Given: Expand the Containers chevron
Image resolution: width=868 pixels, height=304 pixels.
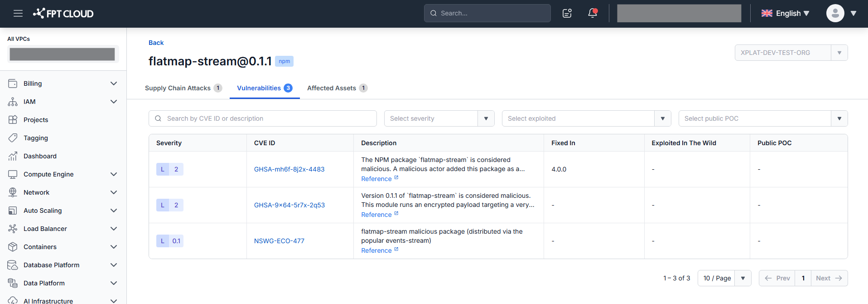Looking at the screenshot, I should (114, 247).
